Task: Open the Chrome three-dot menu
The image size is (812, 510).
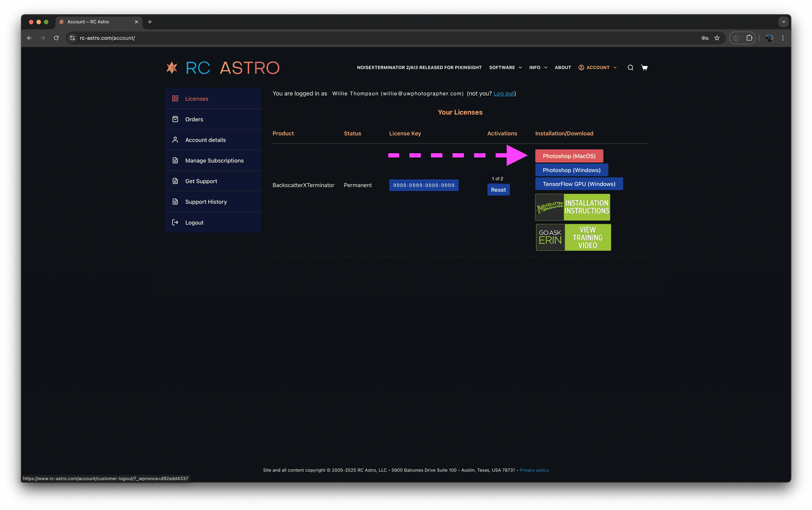Action: (x=783, y=38)
